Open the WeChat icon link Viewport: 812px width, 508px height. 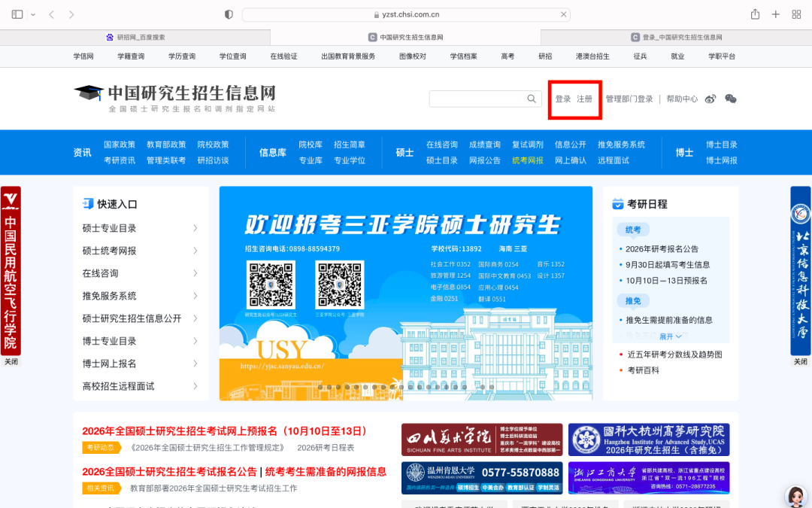730,99
